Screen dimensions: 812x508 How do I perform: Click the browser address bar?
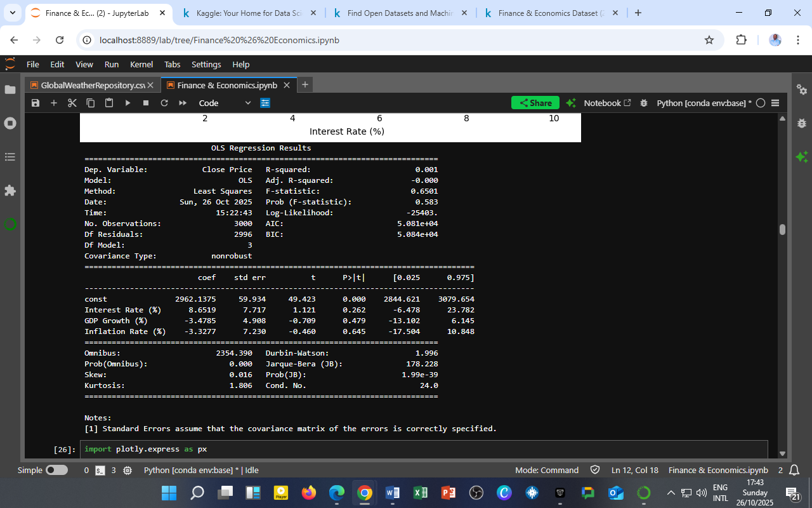tap(254, 39)
